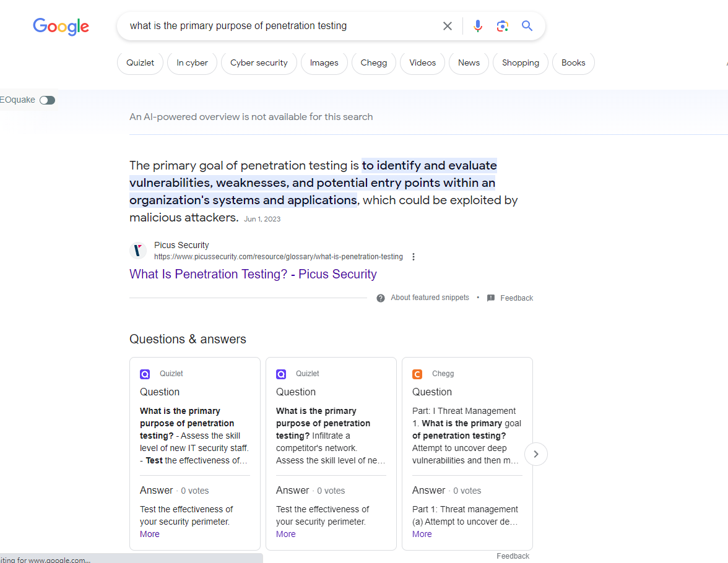Select the Chegg filter chip
The width and height of the screenshot is (728, 563).
[x=374, y=62]
